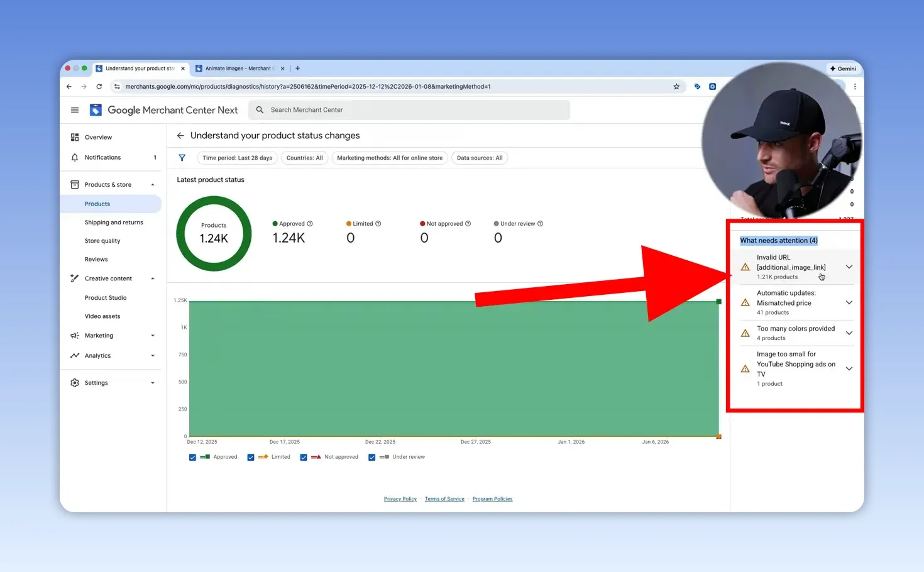Click the Settings gear icon
Image resolution: width=924 pixels, height=572 pixels.
point(75,383)
